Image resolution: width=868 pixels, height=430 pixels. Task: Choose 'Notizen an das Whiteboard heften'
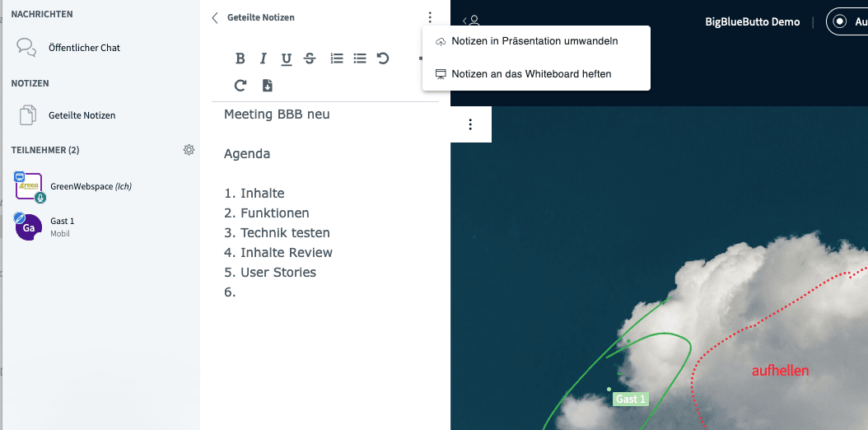point(531,74)
